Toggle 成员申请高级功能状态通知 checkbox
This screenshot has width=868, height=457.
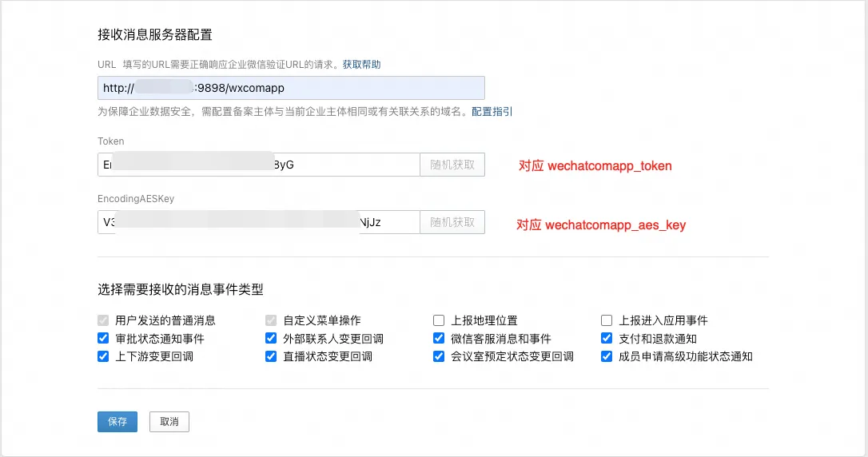(607, 356)
